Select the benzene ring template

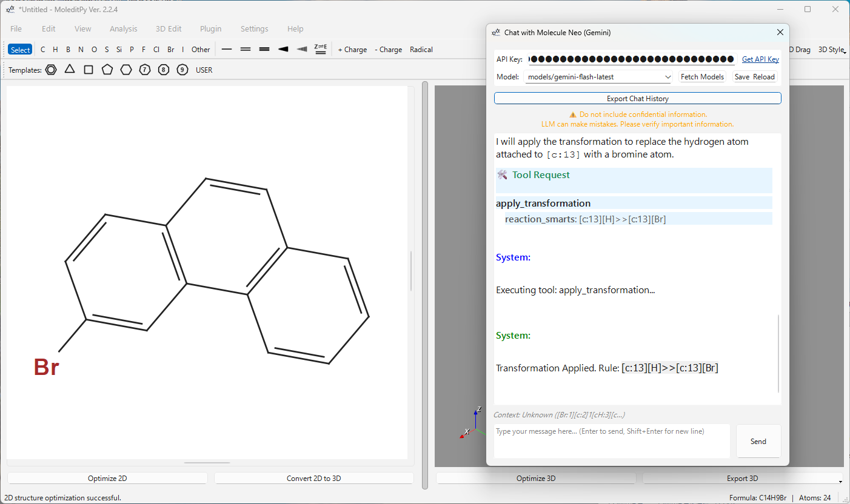(x=51, y=70)
